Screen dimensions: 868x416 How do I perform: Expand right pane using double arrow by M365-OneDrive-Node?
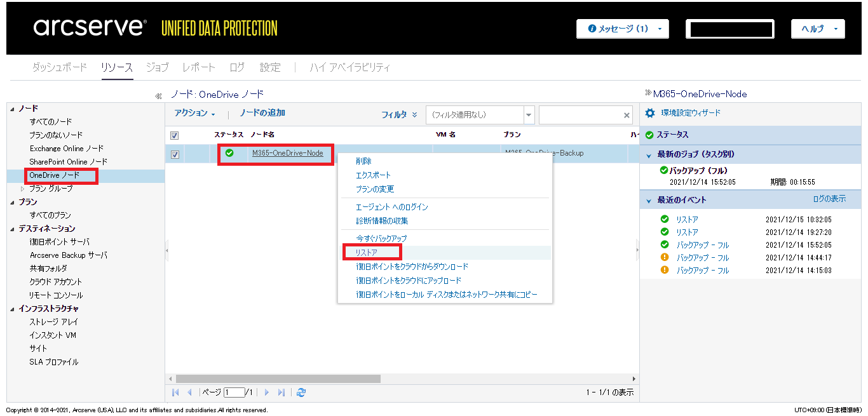648,93
